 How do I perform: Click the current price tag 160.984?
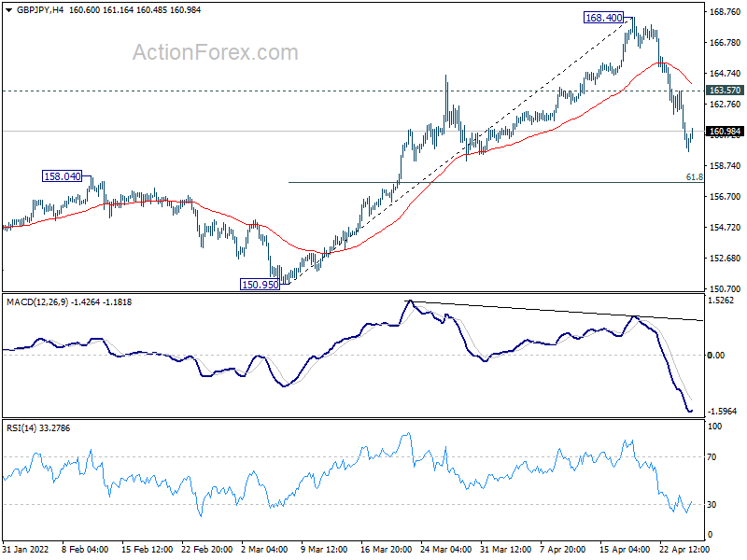(726, 132)
